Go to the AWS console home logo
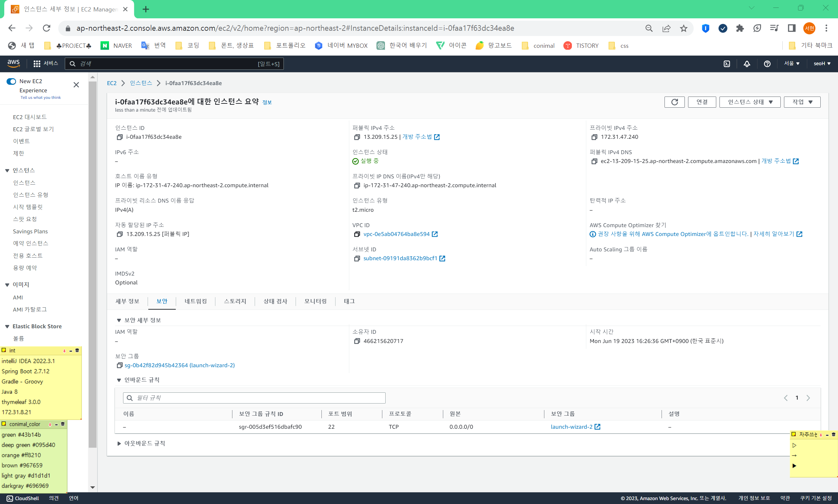The image size is (838, 504). pyautogui.click(x=14, y=63)
